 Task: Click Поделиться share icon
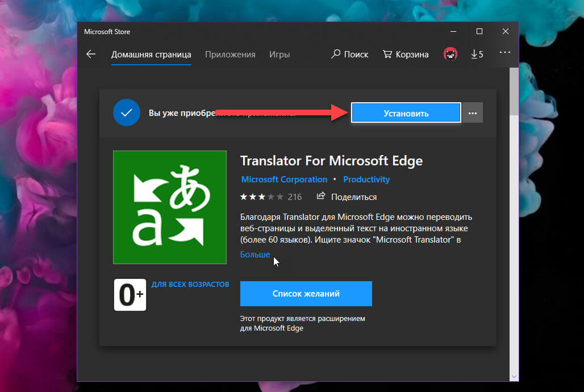click(347, 197)
